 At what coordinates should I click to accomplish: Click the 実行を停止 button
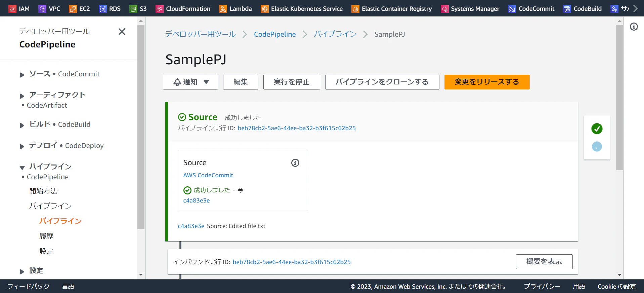(292, 82)
